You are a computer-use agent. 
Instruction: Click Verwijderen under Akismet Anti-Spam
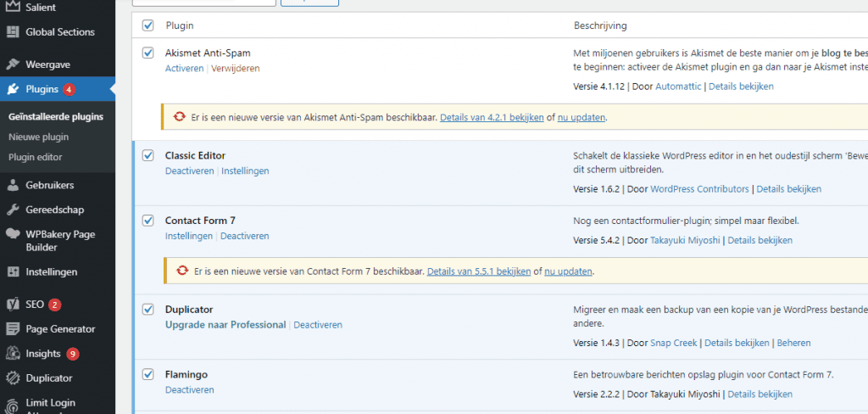(x=236, y=68)
